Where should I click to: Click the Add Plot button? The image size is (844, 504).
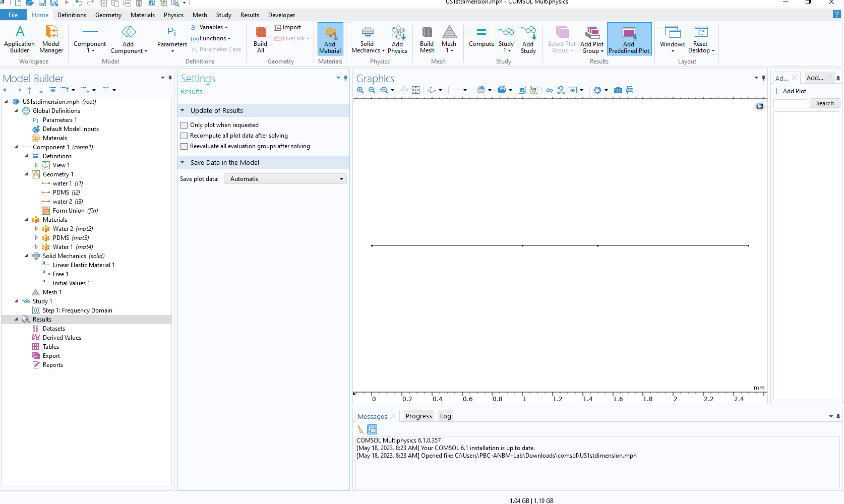click(x=790, y=91)
